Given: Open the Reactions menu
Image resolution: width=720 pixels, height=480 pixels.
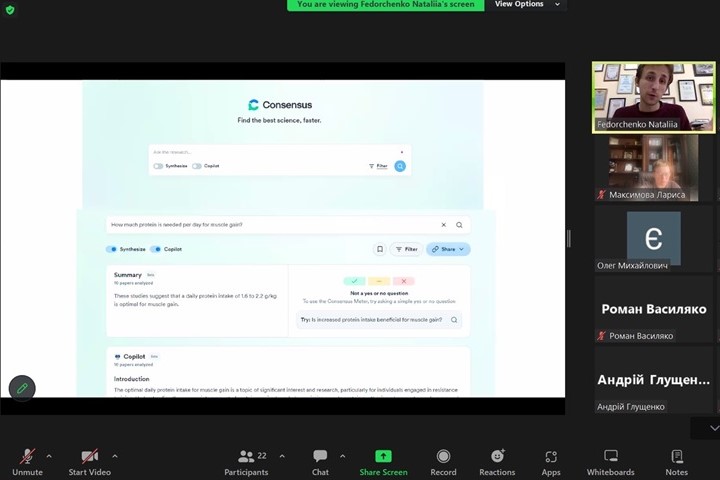Looking at the screenshot, I should point(497,456).
